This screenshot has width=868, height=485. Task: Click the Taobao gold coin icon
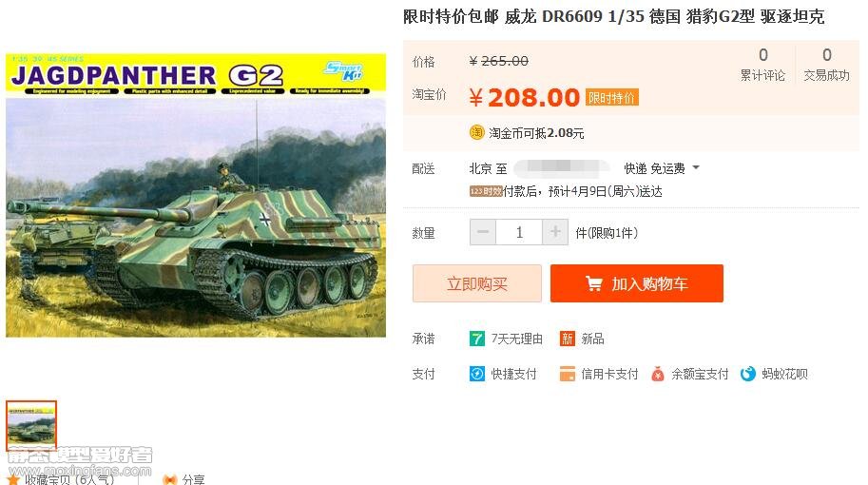click(x=476, y=132)
